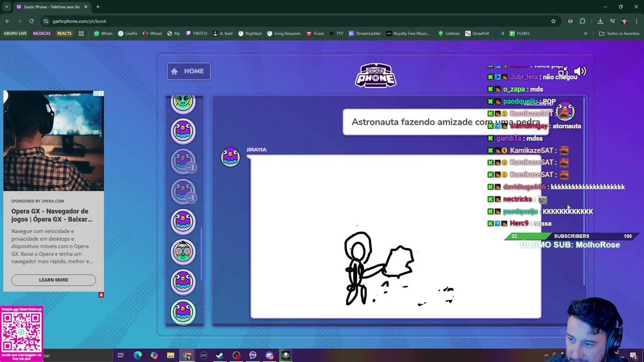Close the Gartic Phone tab
644x362 pixels.
[x=86, y=7]
